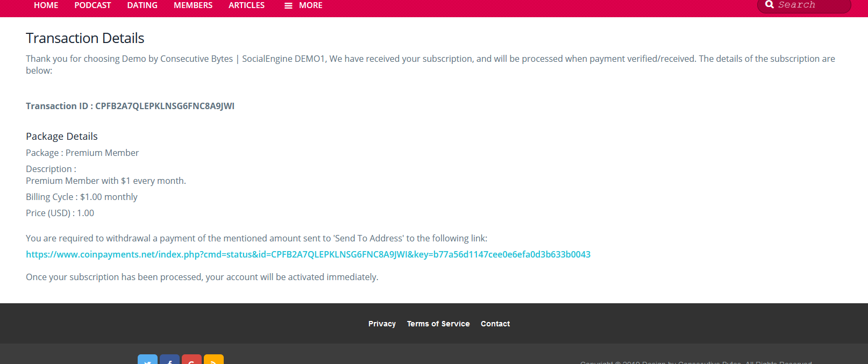868x364 pixels.
Task: Click the Twitter icon in footer
Action: tap(147, 360)
